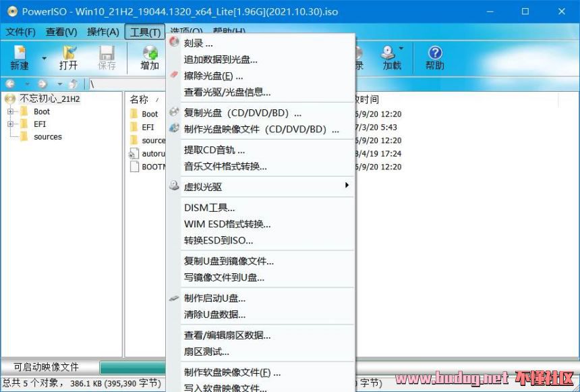Expand the EFI folder in tree
This screenshot has width=580, height=392.
pyautogui.click(x=10, y=124)
